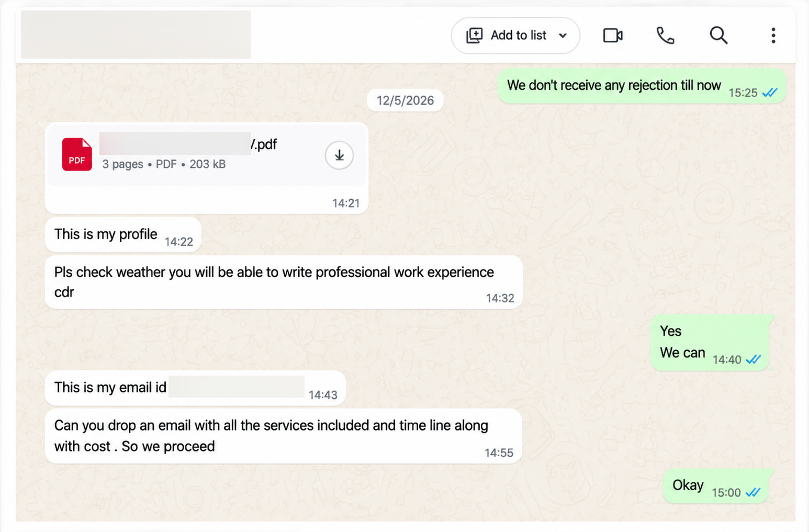Open the contact header info area

pos(136,35)
